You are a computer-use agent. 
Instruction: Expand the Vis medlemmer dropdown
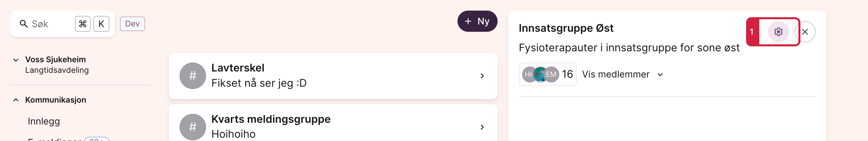point(623,74)
